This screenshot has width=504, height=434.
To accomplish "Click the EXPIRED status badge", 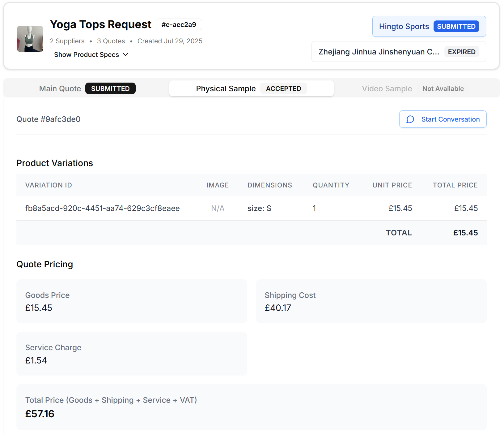I will 462,51.
